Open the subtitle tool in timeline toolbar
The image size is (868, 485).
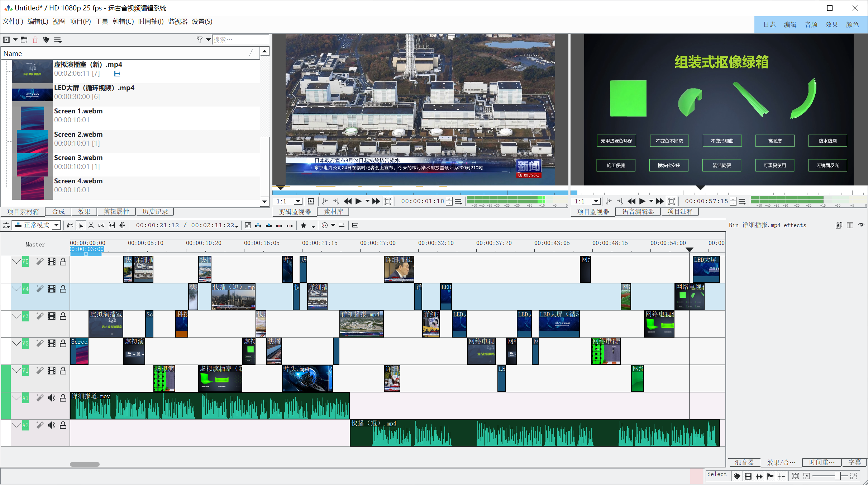[x=355, y=225]
